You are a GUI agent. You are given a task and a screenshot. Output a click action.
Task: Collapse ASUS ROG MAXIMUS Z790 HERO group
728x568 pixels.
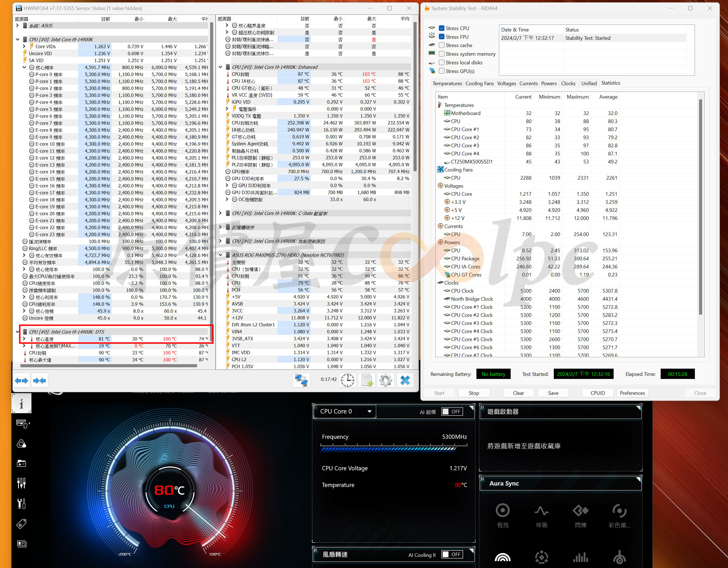point(220,255)
